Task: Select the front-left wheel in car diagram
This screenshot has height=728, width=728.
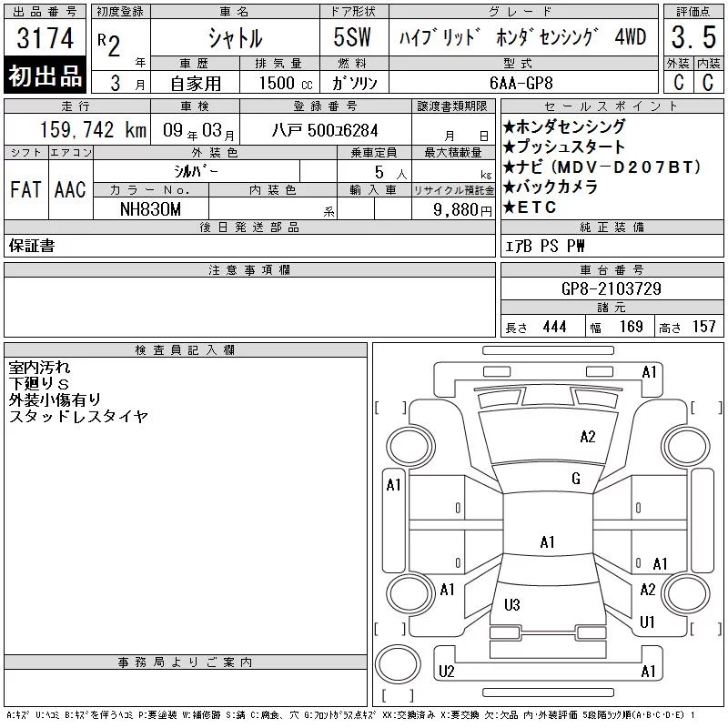Action: (x=409, y=447)
